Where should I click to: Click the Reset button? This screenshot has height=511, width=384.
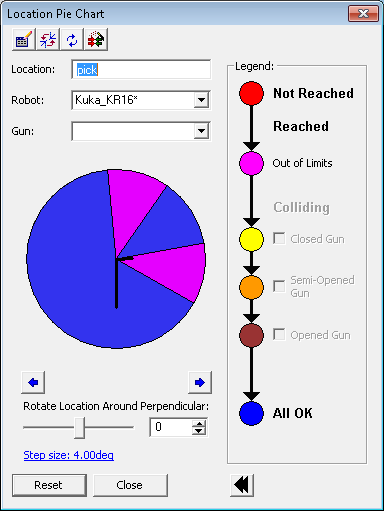(49, 485)
